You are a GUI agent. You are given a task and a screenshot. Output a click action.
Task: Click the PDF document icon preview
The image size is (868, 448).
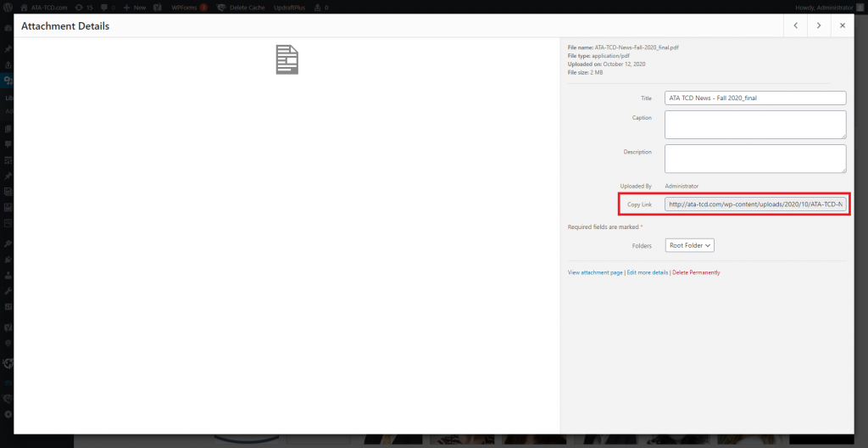tap(287, 60)
